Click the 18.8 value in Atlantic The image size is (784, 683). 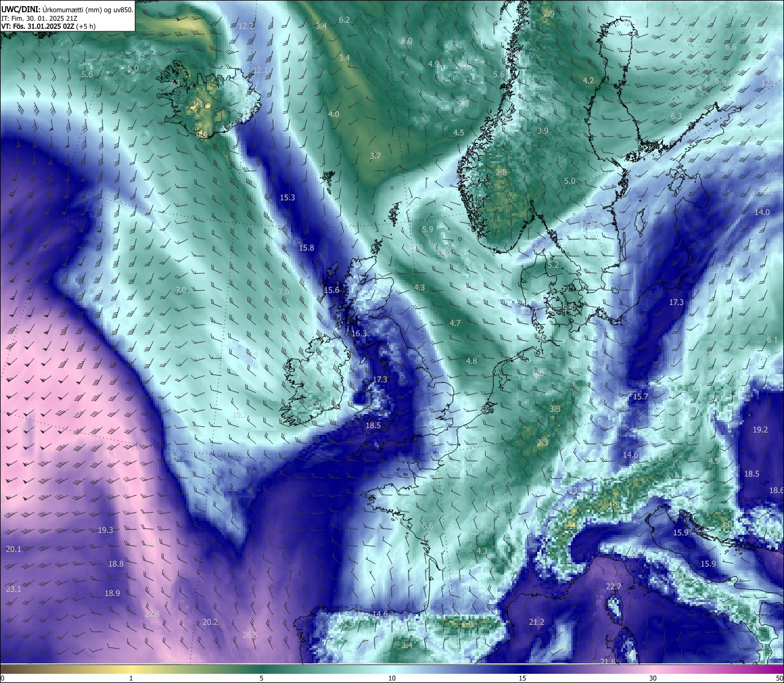pyautogui.click(x=116, y=564)
